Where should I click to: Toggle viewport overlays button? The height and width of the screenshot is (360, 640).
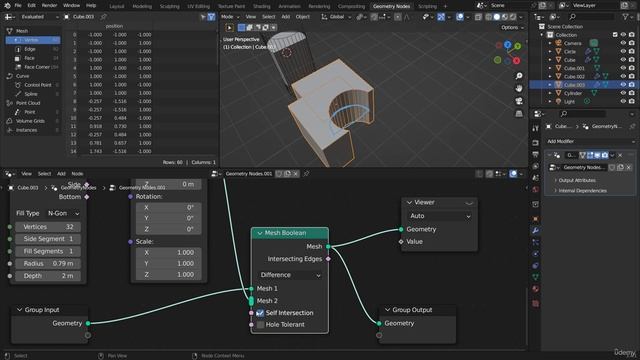coord(460,17)
